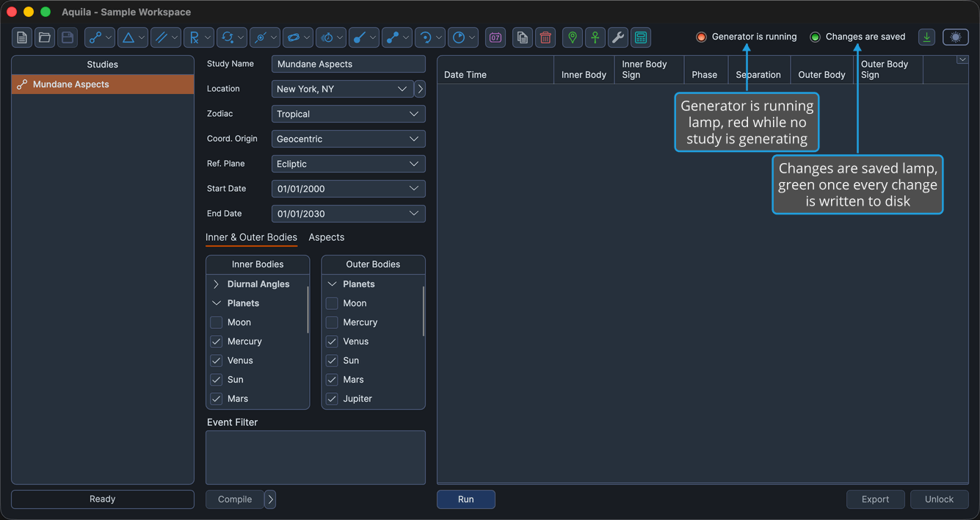Click the green ankh icon
The height and width of the screenshot is (520, 980).
[x=595, y=37]
